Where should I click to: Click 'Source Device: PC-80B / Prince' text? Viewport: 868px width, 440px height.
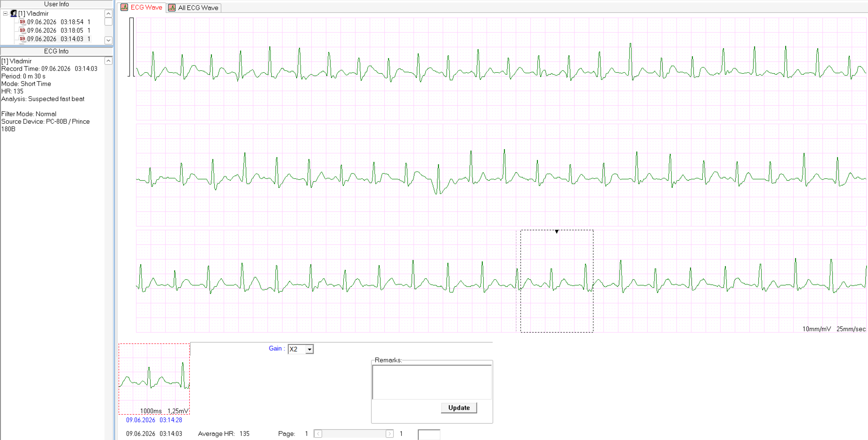click(45, 121)
